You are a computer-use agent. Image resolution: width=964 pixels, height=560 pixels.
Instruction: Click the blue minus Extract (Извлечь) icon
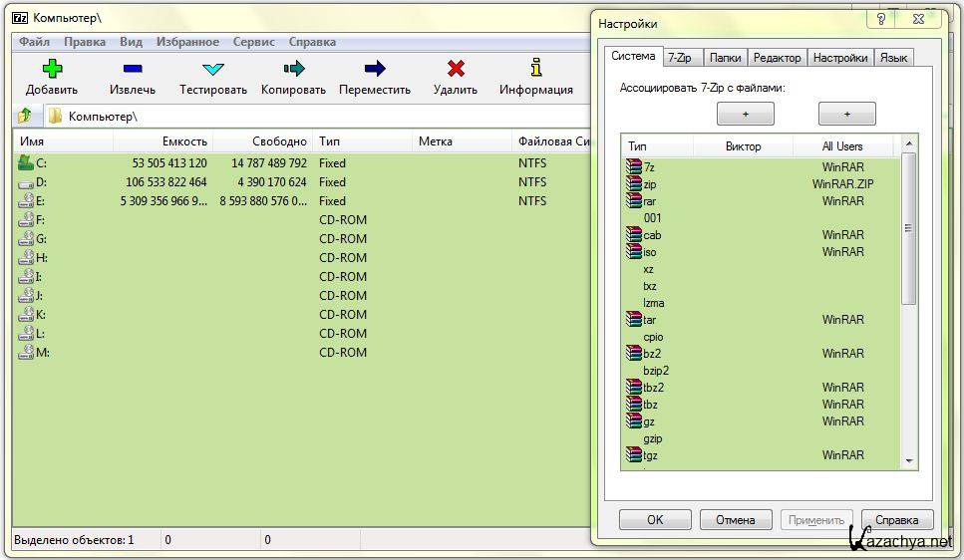click(x=132, y=69)
